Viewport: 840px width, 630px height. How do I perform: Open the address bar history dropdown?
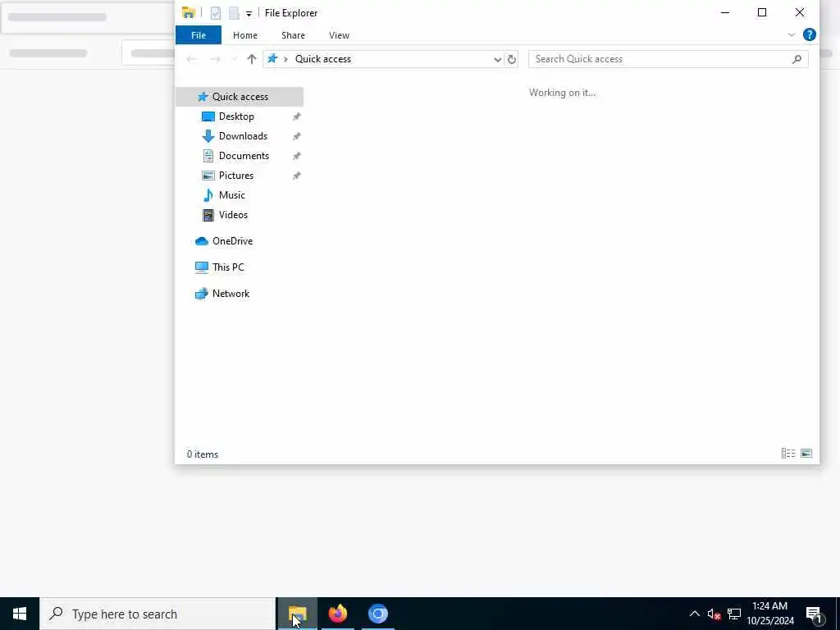(497, 59)
